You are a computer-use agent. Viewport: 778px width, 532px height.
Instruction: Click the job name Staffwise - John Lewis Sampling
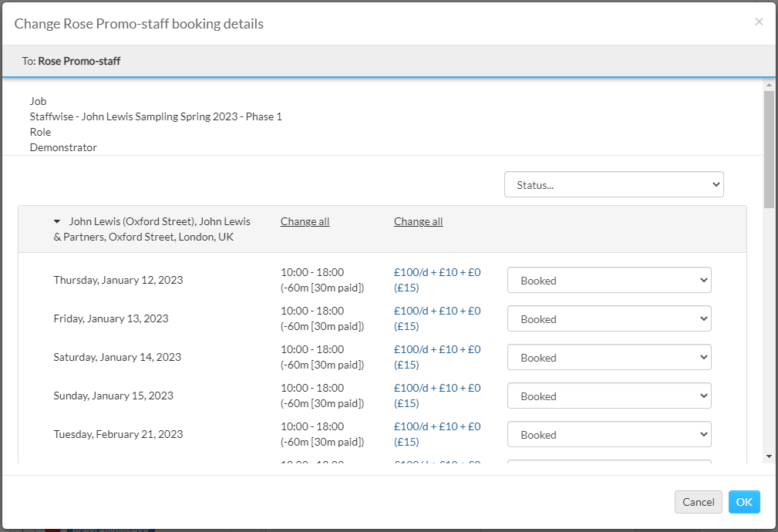click(156, 116)
